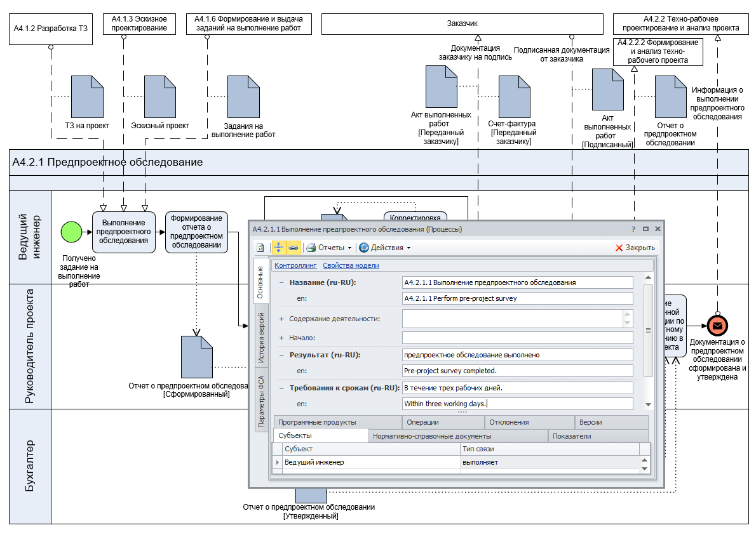Image resolution: width=756 pixels, height=537 pixels.
Task: Click the printer icon beside Отчеты
Action: click(311, 248)
